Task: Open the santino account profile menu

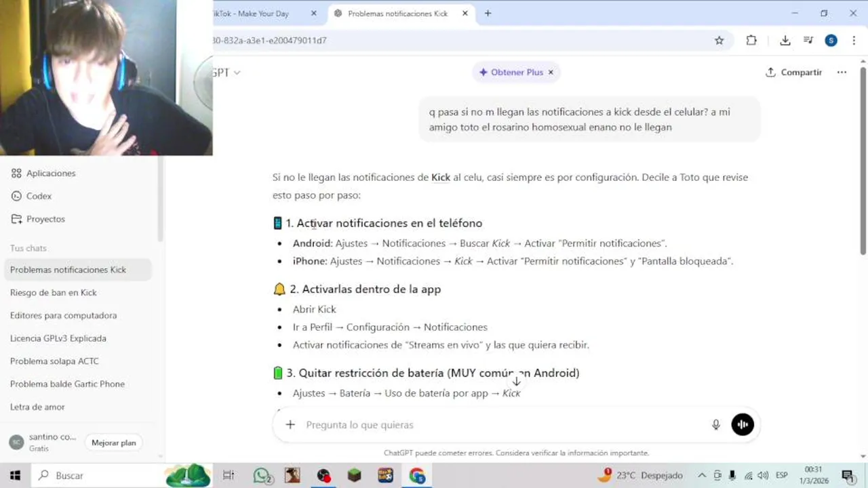Action: [43, 443]
